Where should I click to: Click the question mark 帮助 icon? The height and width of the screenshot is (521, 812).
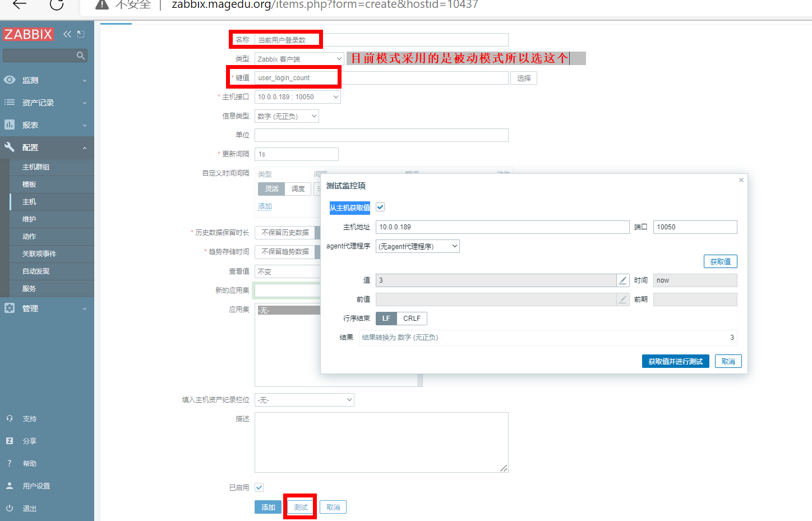coord(10,463)
